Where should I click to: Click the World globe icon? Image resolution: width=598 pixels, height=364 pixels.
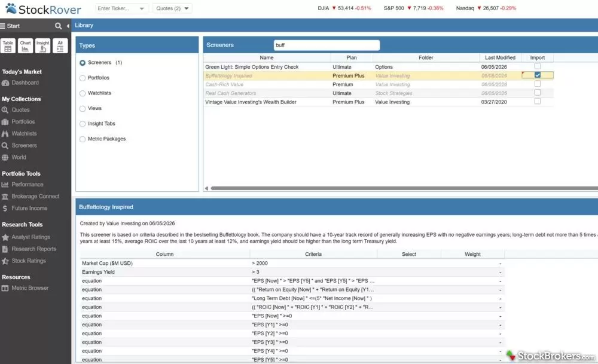click(5, 157)
